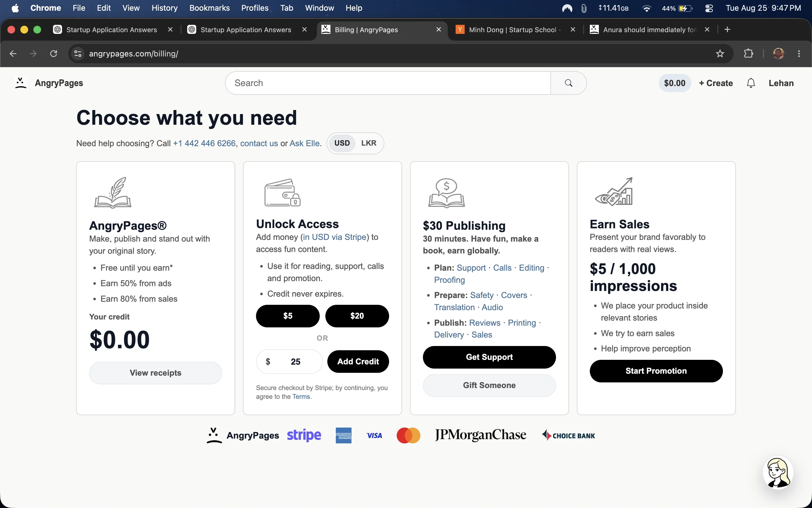This screenshot has width=812, height=508.
Task: Click the $0.00 balance pill in header
Action: tap(674, 83)
